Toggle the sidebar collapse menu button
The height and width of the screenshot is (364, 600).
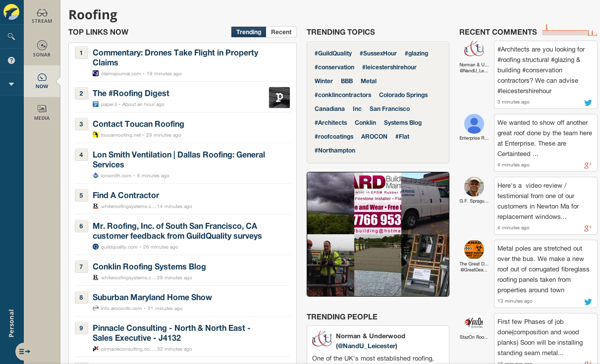tap(24, 352)
